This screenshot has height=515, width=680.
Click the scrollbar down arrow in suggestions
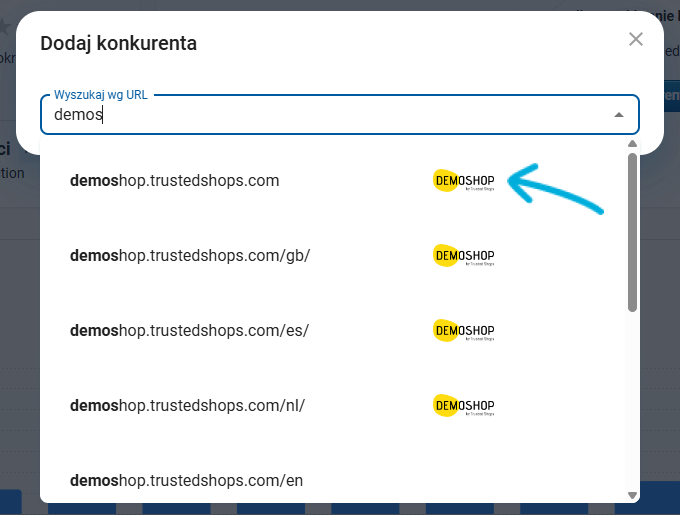632,495
